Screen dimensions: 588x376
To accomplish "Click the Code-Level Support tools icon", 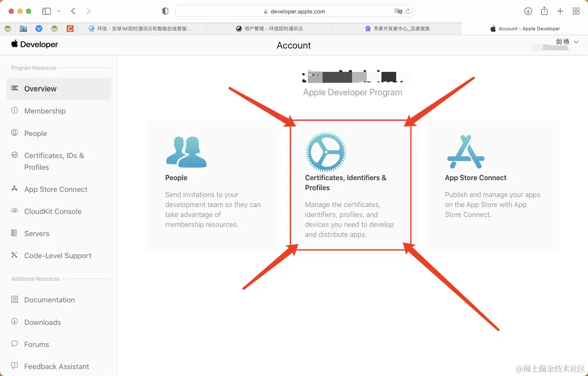I will (x=14, y=255).
